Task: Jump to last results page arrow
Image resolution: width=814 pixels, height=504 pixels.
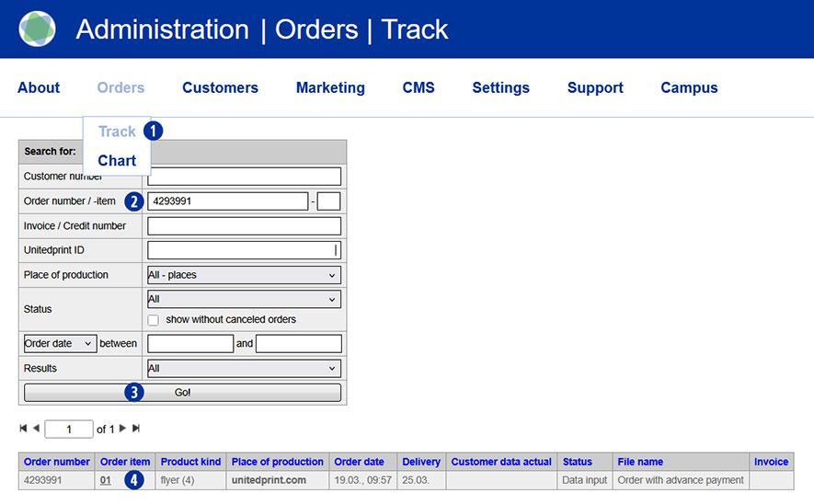Action: (136, 429)
